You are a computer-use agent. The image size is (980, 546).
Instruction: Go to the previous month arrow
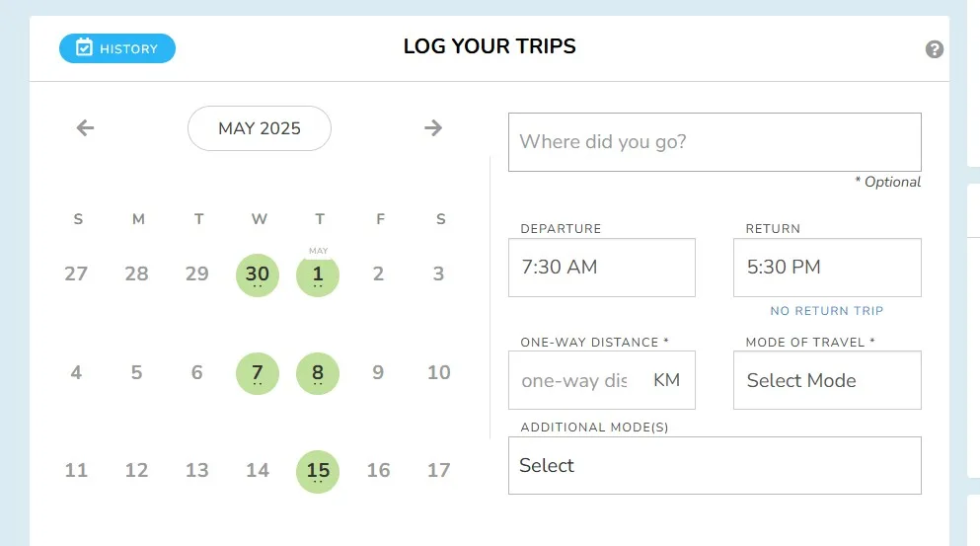[85, 128]
